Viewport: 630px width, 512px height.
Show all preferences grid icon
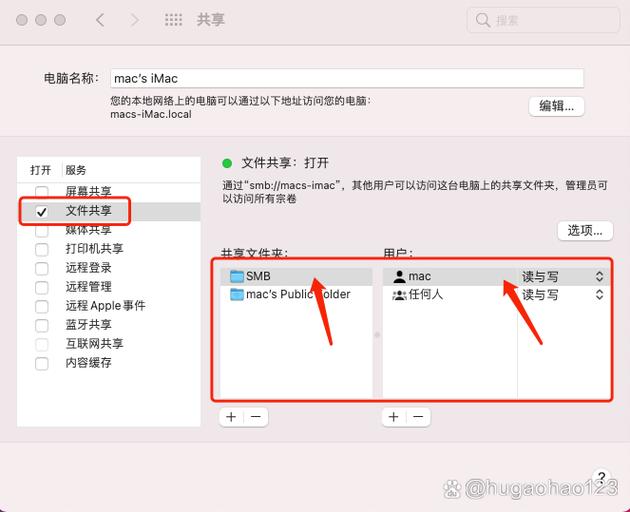pos(174,20)
